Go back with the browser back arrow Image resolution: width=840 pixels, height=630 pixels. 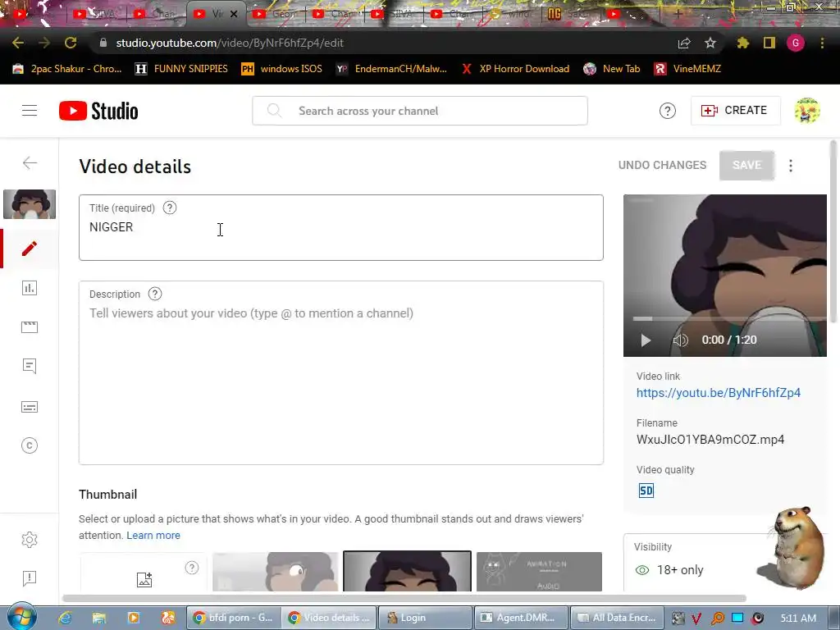18,43
